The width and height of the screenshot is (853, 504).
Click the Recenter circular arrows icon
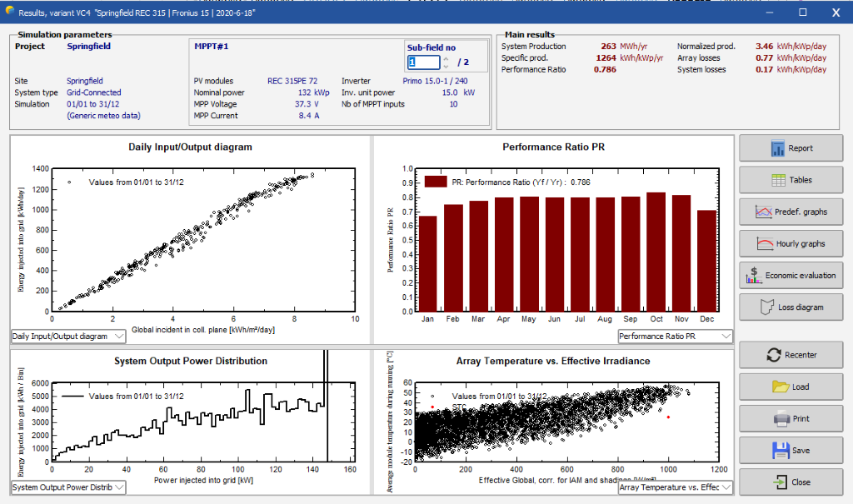774,355
